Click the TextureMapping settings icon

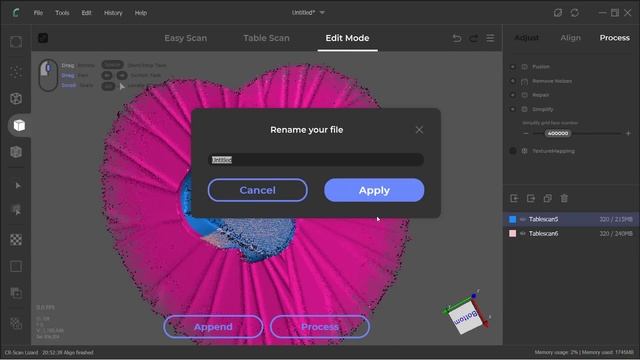click(x=524, y=151)
